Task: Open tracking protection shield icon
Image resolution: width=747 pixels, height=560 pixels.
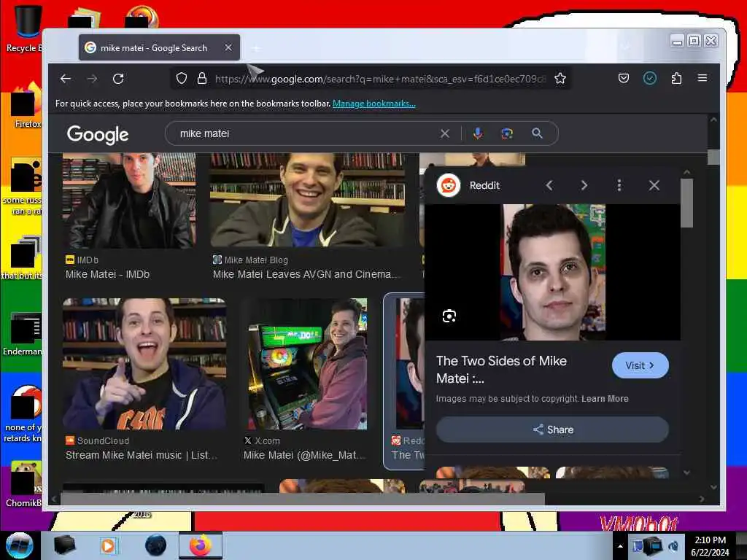Action: point(182,78)
